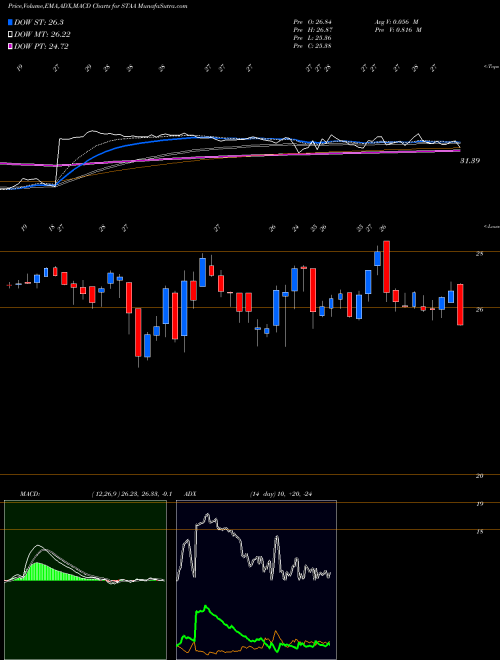The height and width of the screenshot is (660, 500).
Task: Click the 'MACD:' panel heading
Action: pos(30,494)
